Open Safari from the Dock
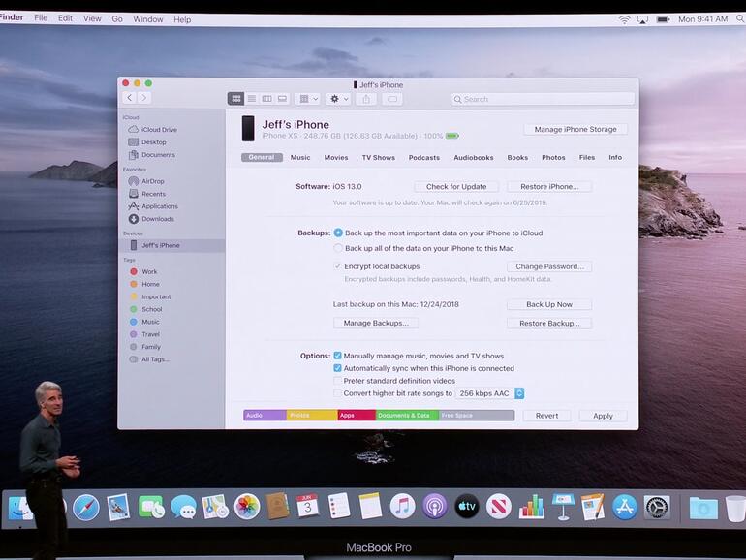Screen dimensions: 746x560 tap(86, 507)
